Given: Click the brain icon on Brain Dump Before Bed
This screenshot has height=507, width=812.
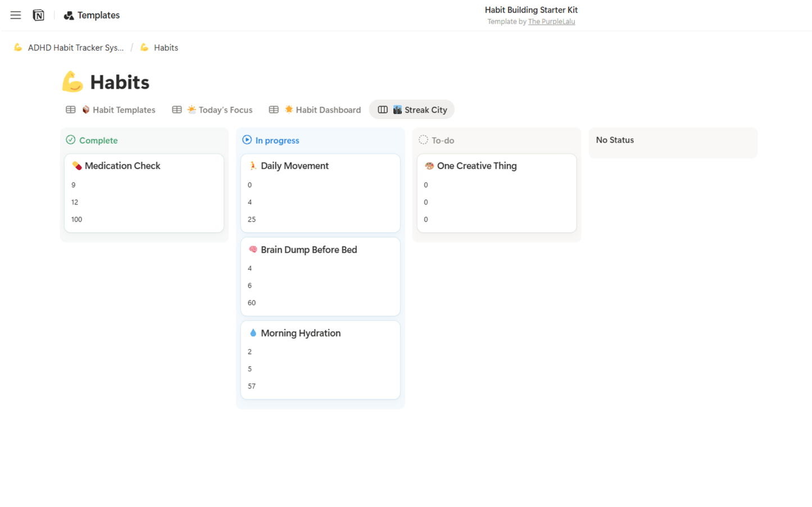Looking at the screenshot, I should (x=253, y=249).
